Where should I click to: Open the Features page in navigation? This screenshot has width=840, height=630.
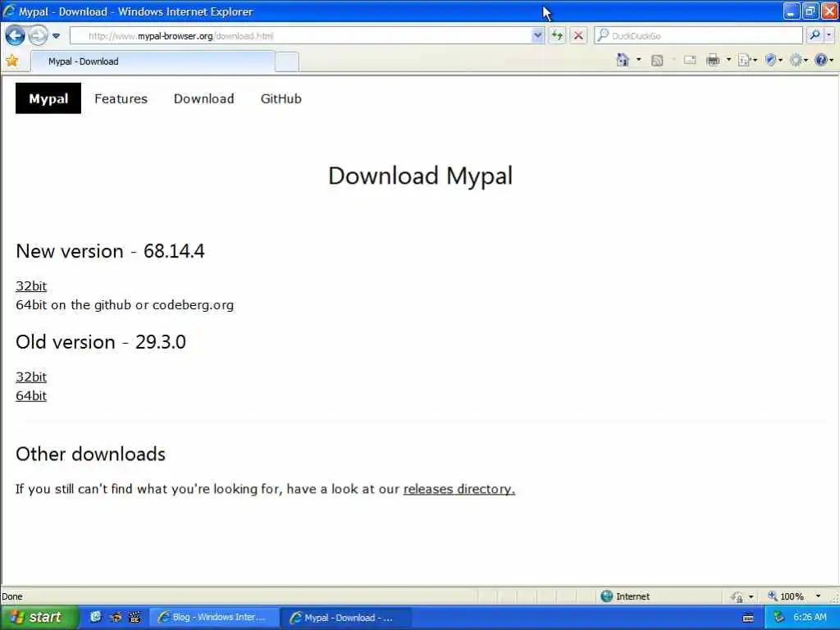pyautogui.click(x=121, y=98)
